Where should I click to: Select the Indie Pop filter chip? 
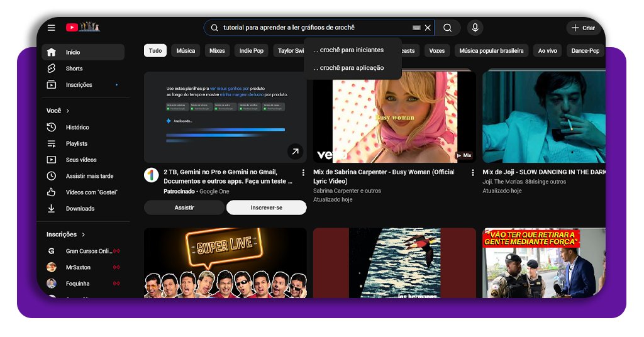[x=252, y=51]
